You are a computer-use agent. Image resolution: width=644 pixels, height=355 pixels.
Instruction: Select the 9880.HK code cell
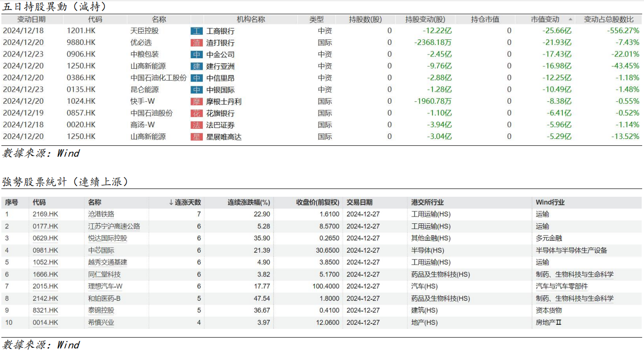(x=81, y=42)
